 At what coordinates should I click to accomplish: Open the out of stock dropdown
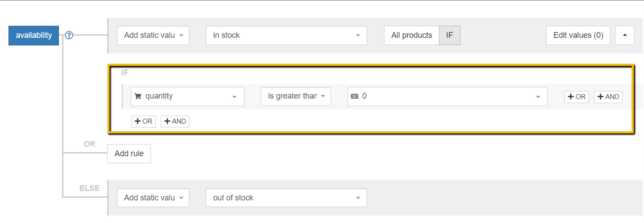pos(286,198)
